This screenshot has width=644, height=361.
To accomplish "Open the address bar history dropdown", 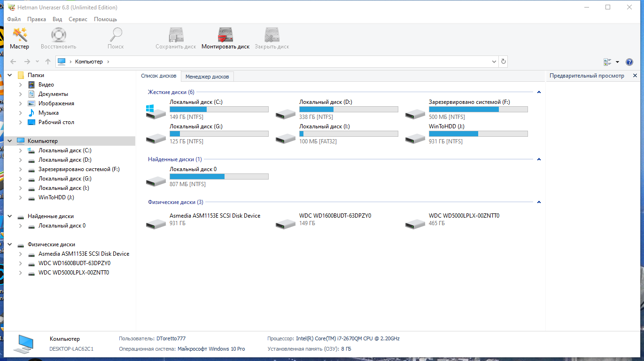I will point(494,62).
